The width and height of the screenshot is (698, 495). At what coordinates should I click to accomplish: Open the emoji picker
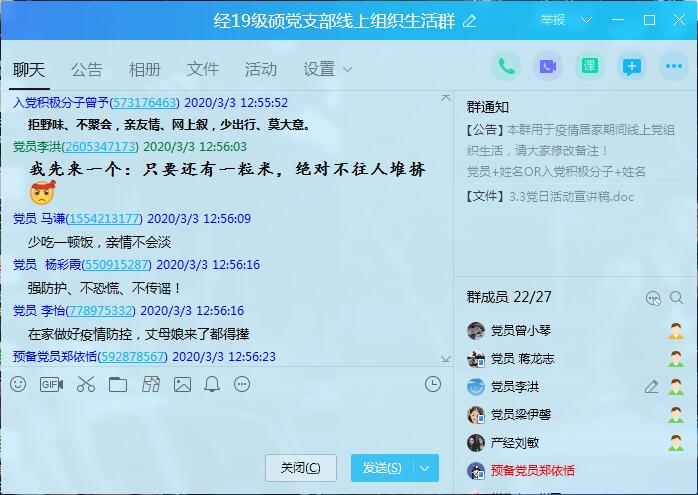coord(18,384)
